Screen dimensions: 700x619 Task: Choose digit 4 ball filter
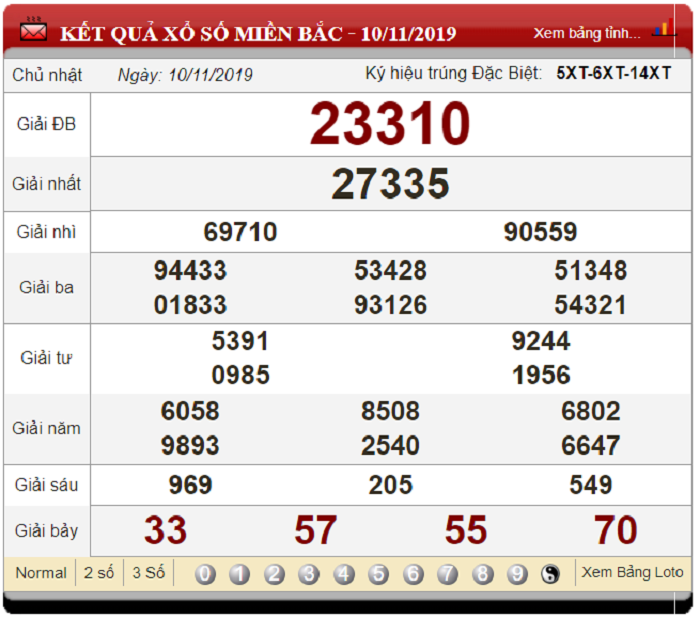[344, 574]
